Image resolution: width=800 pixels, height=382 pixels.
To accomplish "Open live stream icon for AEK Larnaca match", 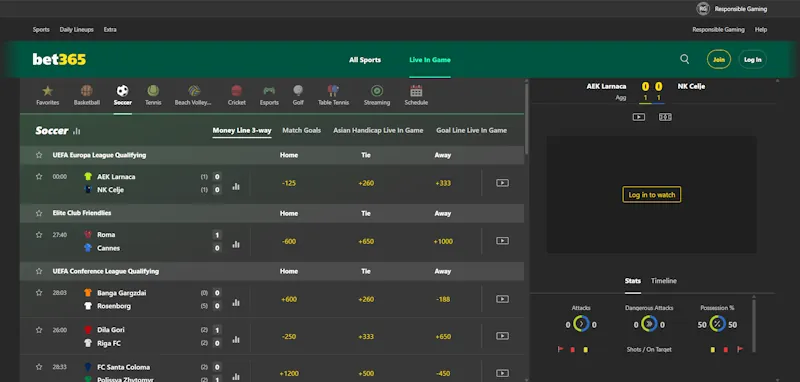I will (503, 183).
